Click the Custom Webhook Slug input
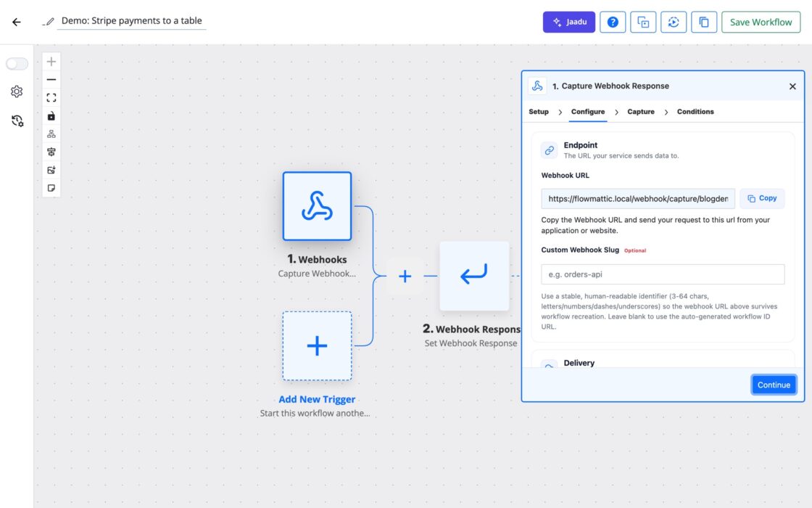Image resolution: width=812 pixels, height=508 pixels. [x=663, y=274]
